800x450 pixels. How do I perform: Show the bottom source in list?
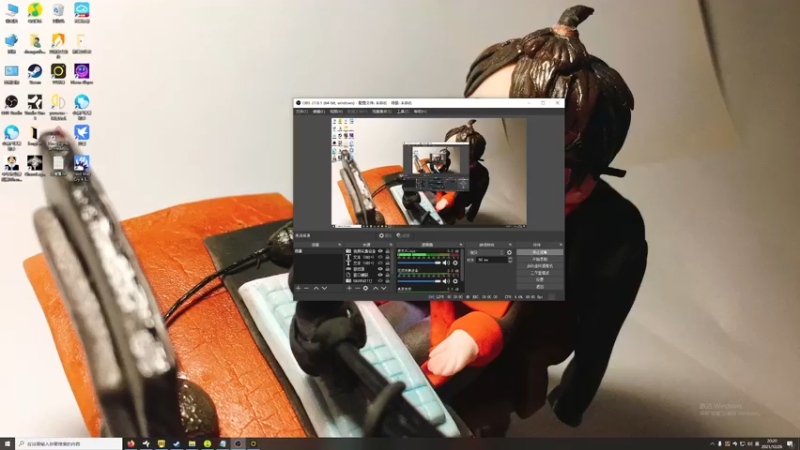380,281
